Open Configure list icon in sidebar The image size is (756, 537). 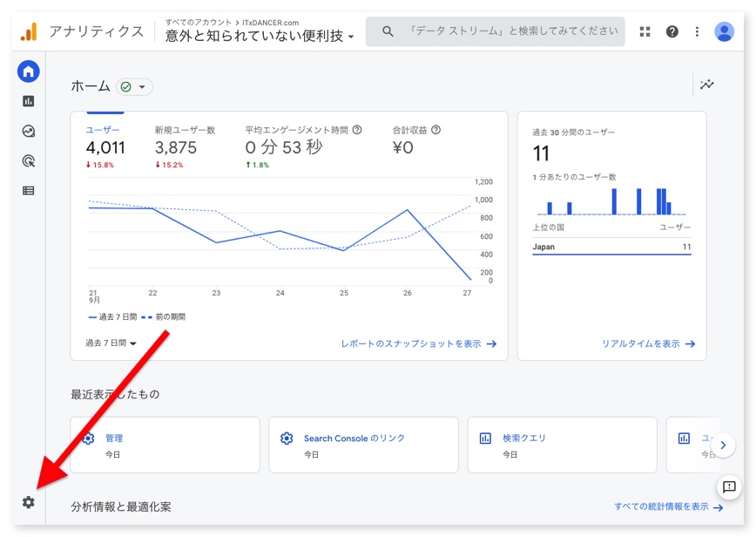coord(29,190)
